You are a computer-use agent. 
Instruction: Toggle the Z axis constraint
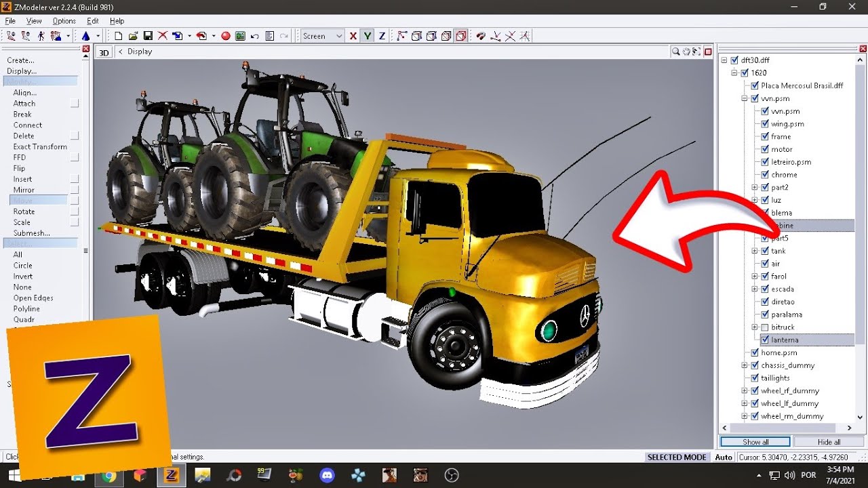(x=382, y=36)
